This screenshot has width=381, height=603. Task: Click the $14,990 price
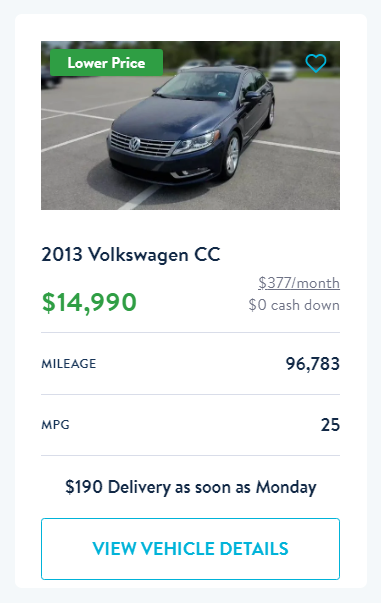[89, 302]
